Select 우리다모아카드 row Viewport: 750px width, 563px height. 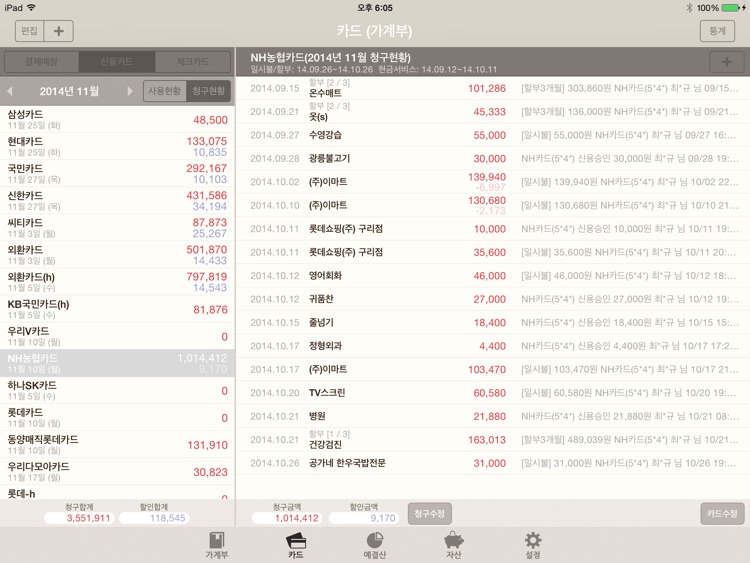click(x=117, y=471)
